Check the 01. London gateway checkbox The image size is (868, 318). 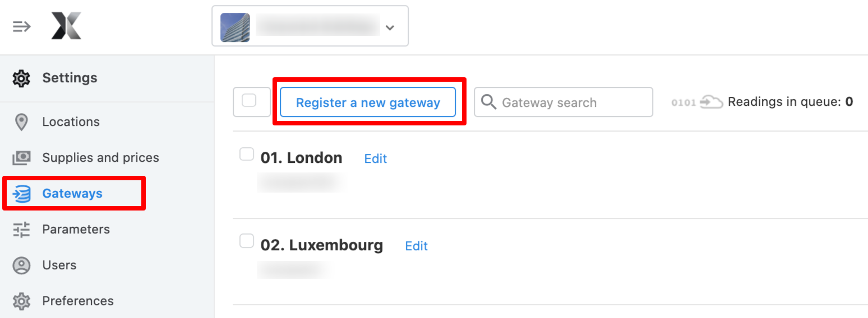[247, 154]
